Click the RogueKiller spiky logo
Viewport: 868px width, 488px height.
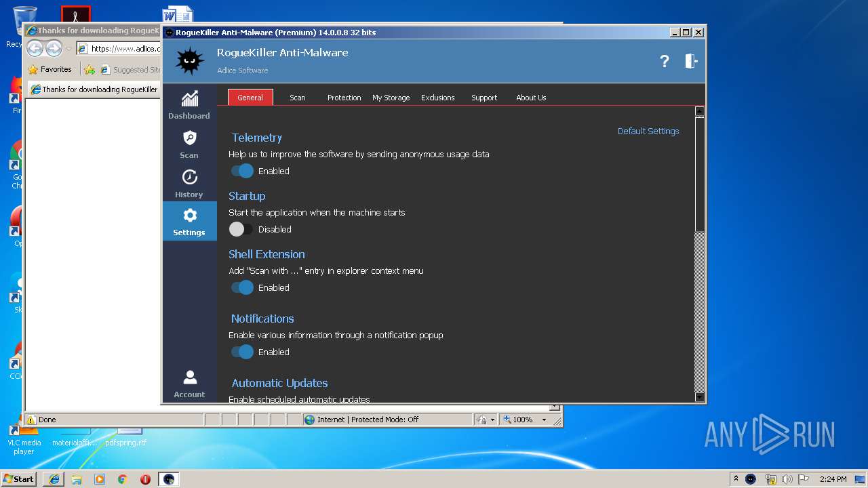click(x=189, y=61)
